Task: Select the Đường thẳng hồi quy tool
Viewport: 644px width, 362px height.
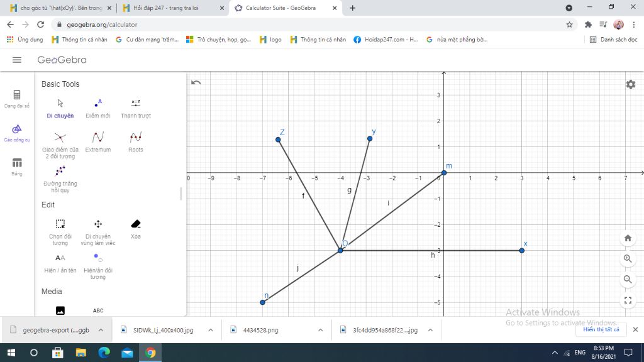Action: pyautogui.click(x=60, y=179)
